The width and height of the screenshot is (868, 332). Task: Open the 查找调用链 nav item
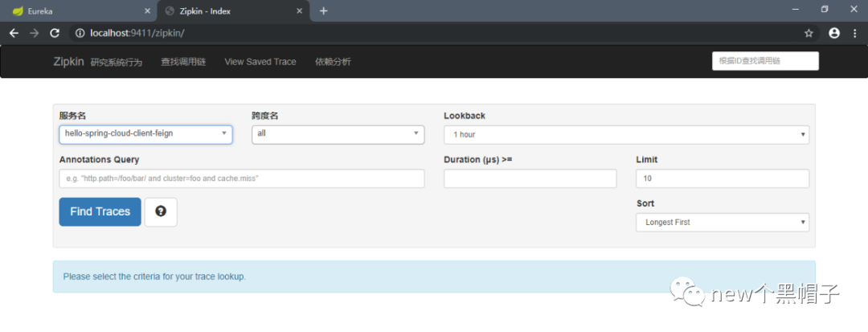point(183,62)
